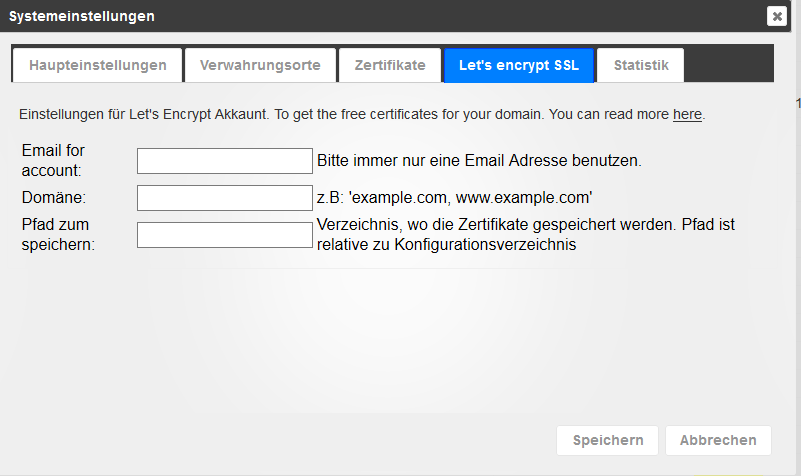Cancel with the Abbrechen button
This screenshot has width=801, height=476.
[718, 440]
